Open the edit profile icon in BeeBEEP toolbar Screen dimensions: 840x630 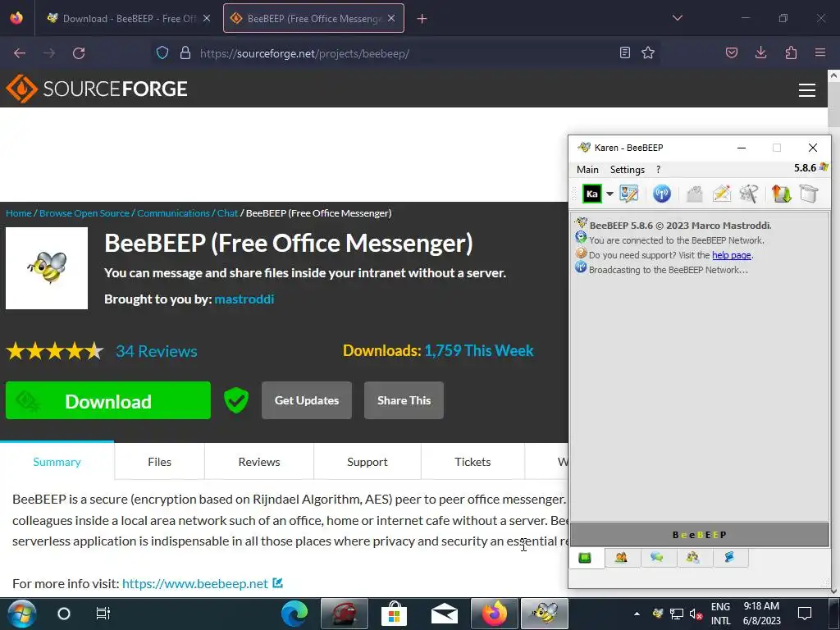629,194
